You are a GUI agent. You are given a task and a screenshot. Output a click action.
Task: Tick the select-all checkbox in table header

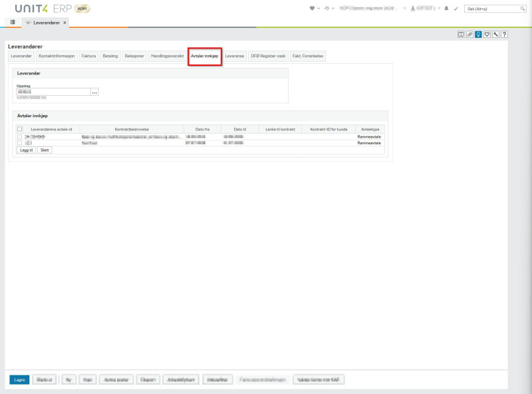[20, 129]
